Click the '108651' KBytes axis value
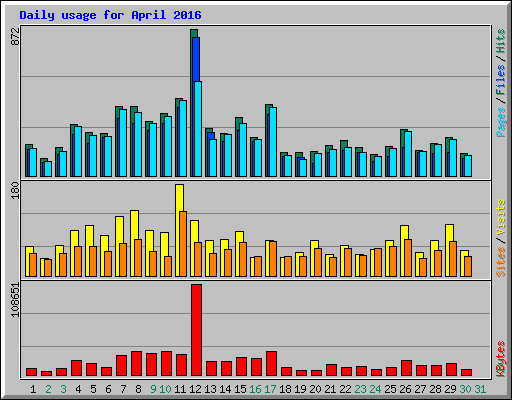 click(x=15, y=300)
